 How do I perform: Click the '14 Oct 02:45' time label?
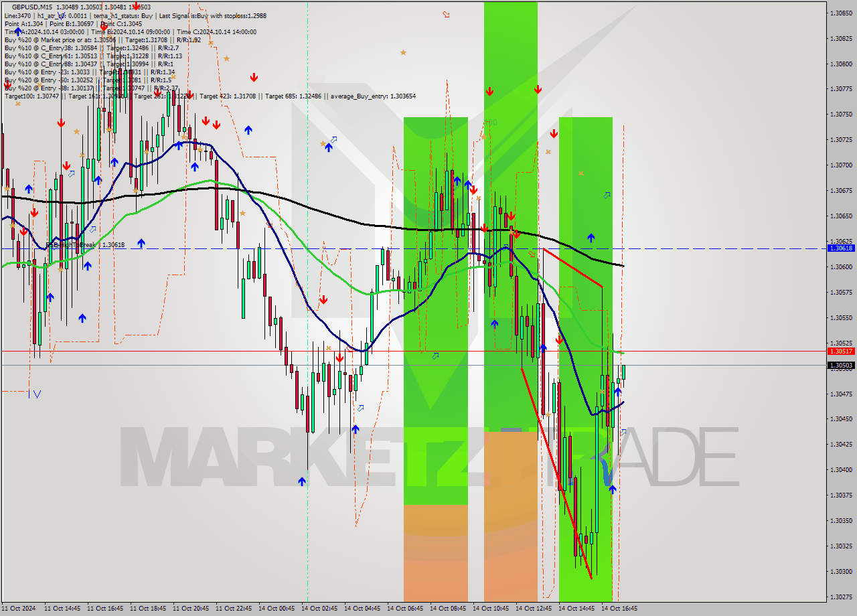(x=319, y=609)
